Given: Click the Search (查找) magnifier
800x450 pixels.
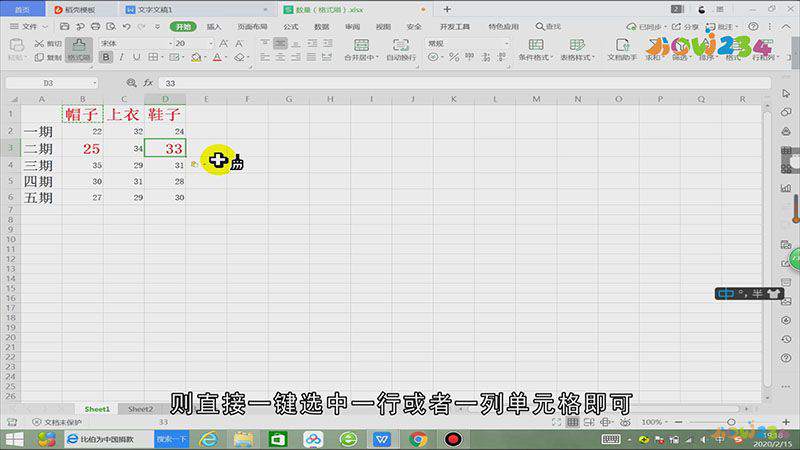Looking at the screenshot, I should tap(540, 26).
